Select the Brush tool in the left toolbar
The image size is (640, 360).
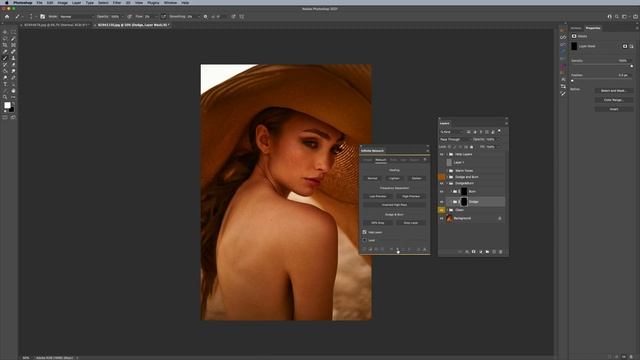pos(5,58)
